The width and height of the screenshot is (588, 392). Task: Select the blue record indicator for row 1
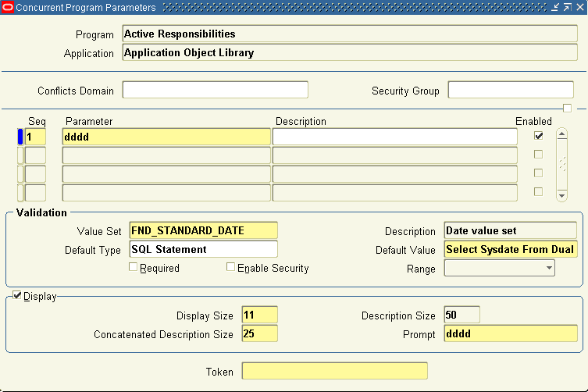[20, 137]
